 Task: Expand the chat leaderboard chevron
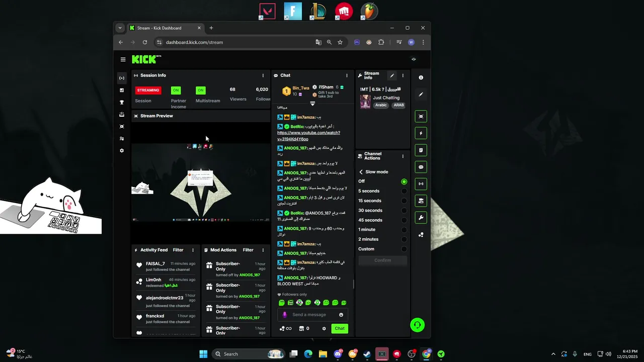tap(312, 104)
